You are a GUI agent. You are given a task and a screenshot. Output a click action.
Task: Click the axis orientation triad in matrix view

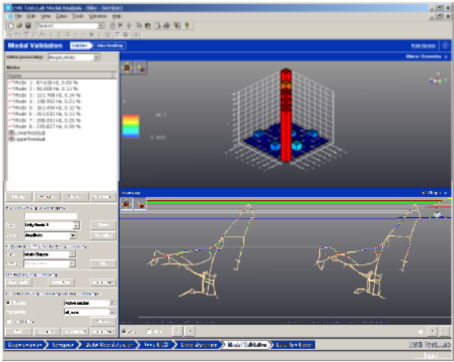pyautogui.click(x=437, y=79)
